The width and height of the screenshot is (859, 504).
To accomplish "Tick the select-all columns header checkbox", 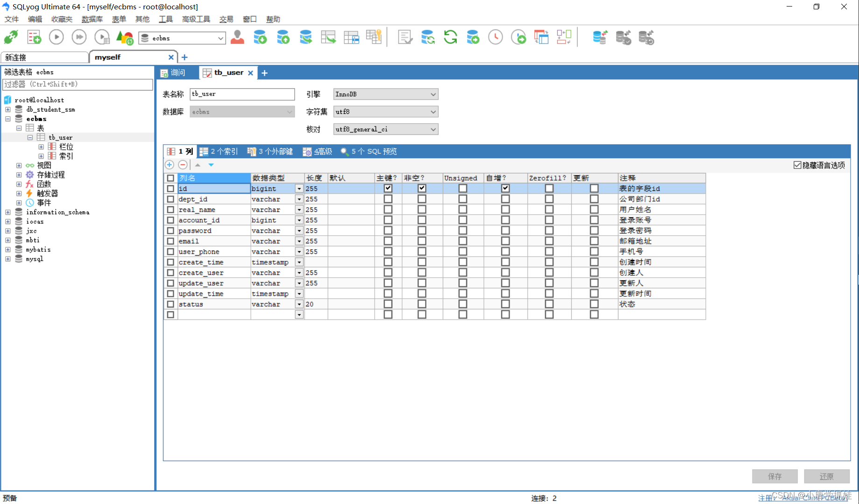I will click(170, 178).
